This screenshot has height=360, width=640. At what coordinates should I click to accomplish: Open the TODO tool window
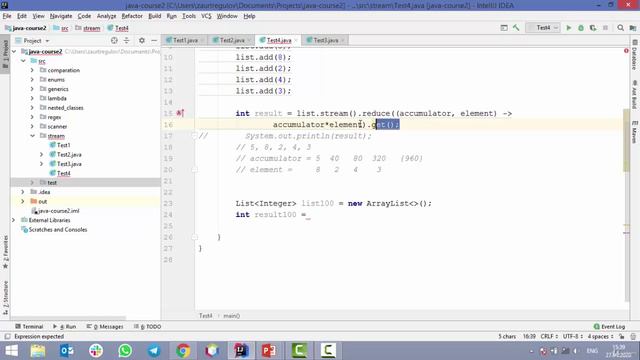point(147,327)
